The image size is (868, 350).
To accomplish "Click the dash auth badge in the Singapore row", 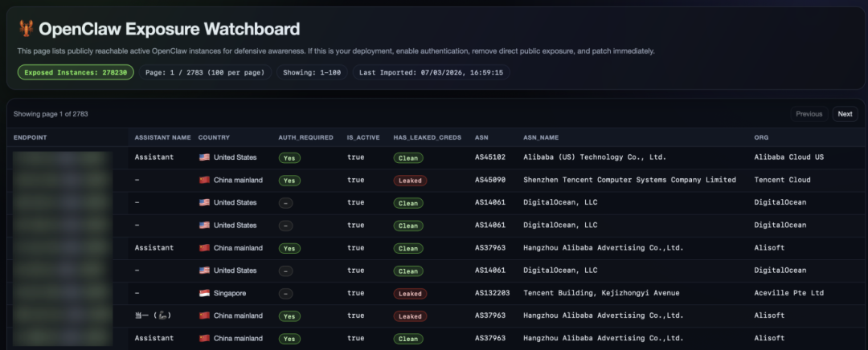I will click(x=285, y=294).
